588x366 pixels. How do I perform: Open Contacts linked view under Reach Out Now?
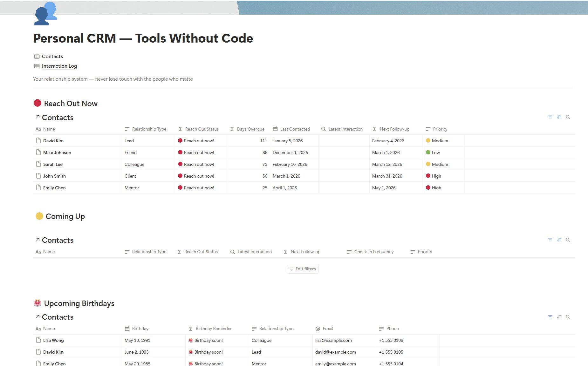click(x=54, y=118)
